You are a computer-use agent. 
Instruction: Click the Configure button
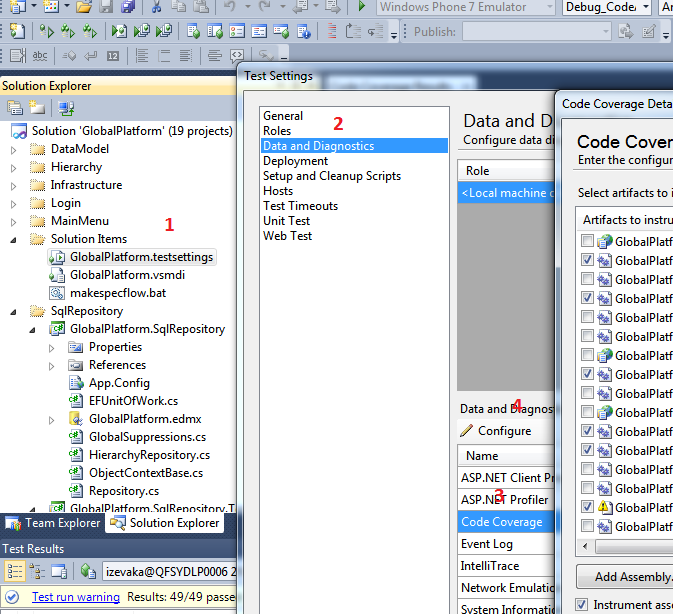tap(496, 430)
